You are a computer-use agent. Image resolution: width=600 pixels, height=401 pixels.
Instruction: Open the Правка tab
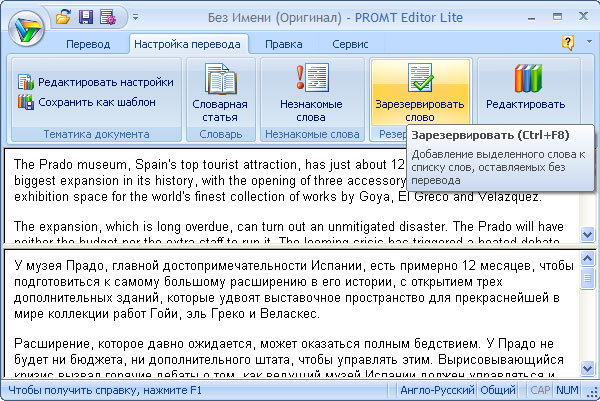click(284, 44)
